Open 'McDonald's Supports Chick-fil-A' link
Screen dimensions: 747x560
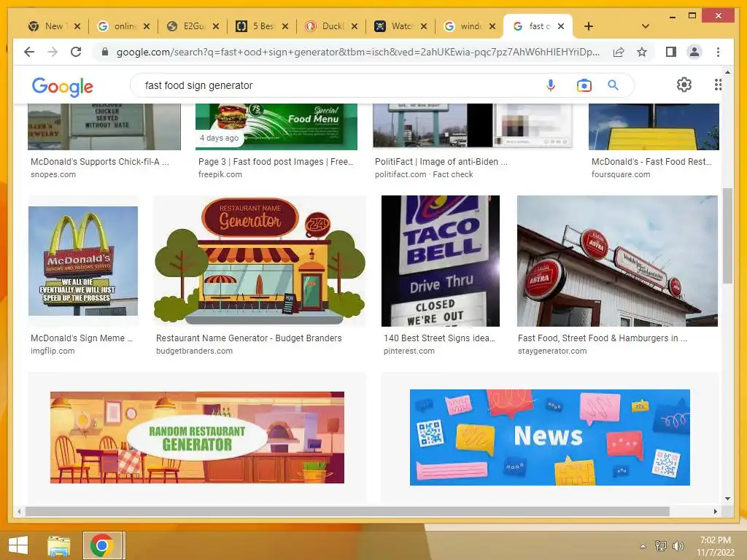99,162
